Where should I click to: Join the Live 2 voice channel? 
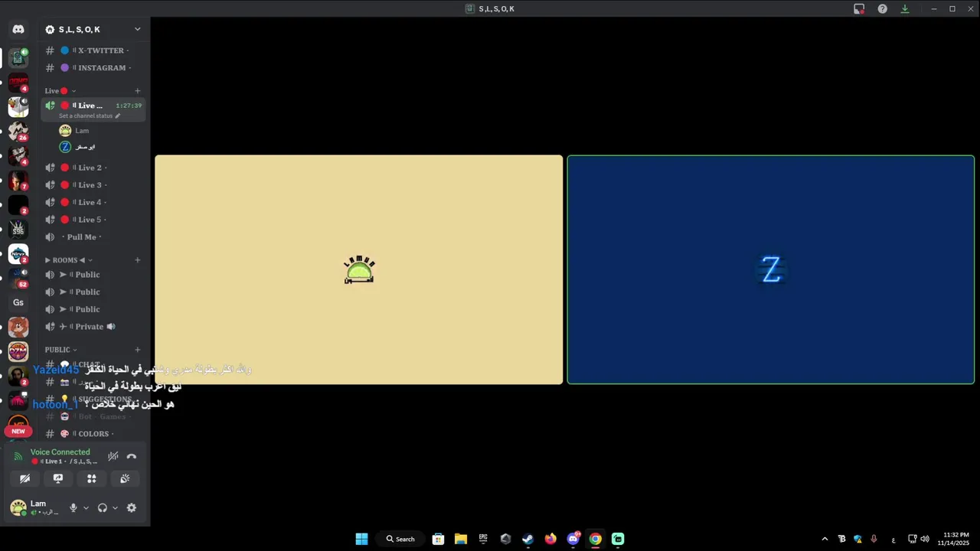click(x=93, y=168)
